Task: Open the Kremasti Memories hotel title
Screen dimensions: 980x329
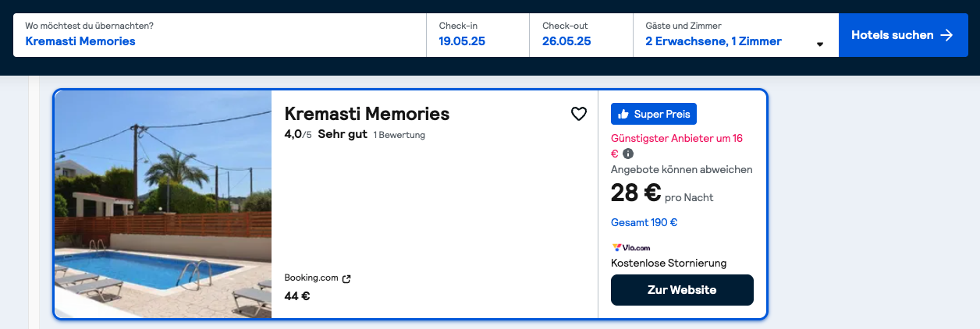Action: click(367, 114)
